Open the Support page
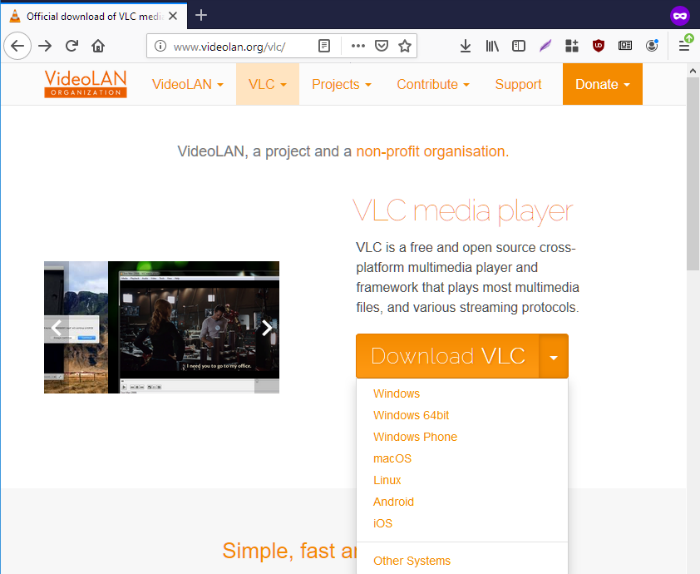The image size is (700, 574). click(518, 84)
